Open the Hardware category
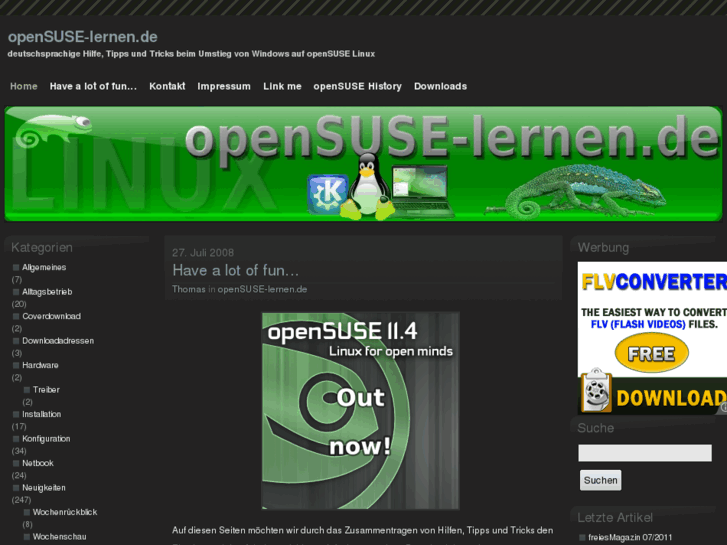Viewport: 727px width, 545px height. pyautogui.click(x=40, y=365)
